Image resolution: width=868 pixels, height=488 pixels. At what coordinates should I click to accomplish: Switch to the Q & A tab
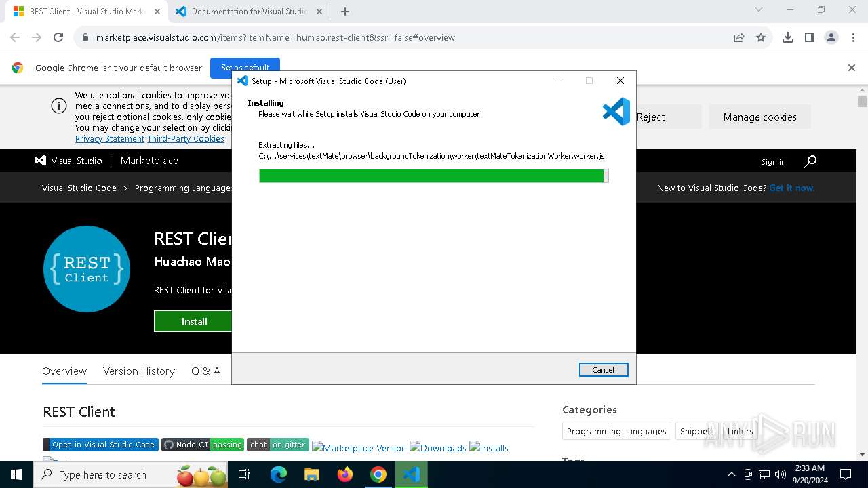click(206, 371)
